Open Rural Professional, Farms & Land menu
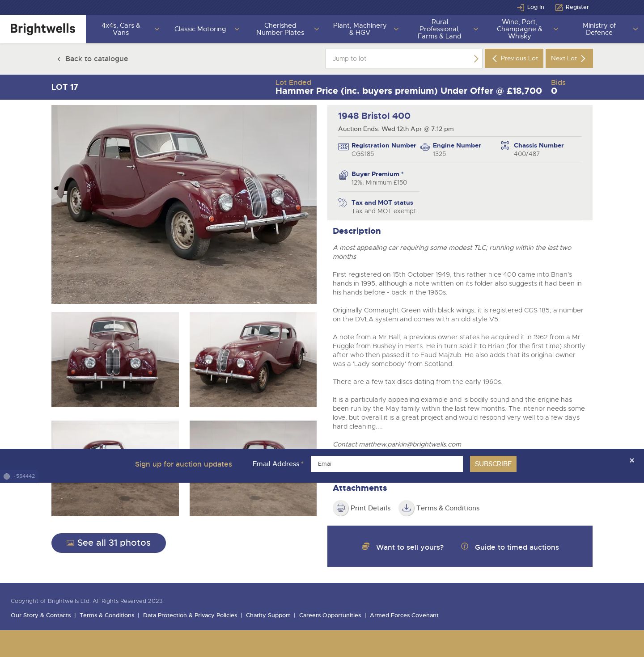The width and height of the screenshot is (644, 657). tap(440, 29)
